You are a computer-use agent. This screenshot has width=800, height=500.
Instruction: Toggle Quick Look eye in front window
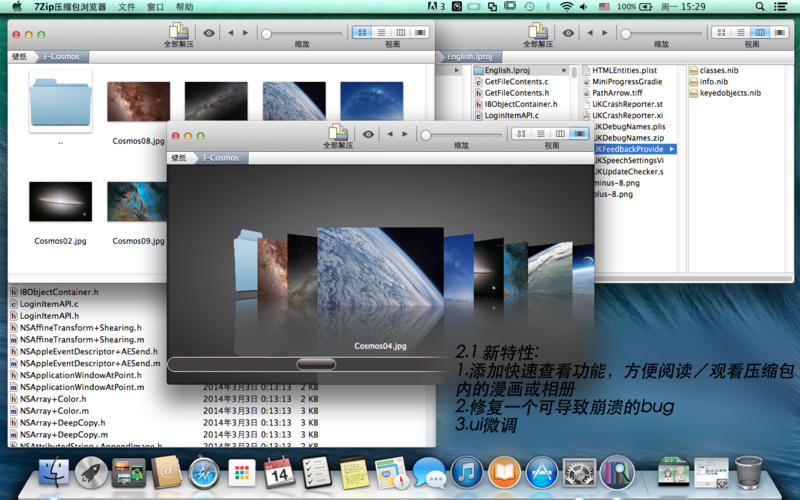tap(368, 133)
